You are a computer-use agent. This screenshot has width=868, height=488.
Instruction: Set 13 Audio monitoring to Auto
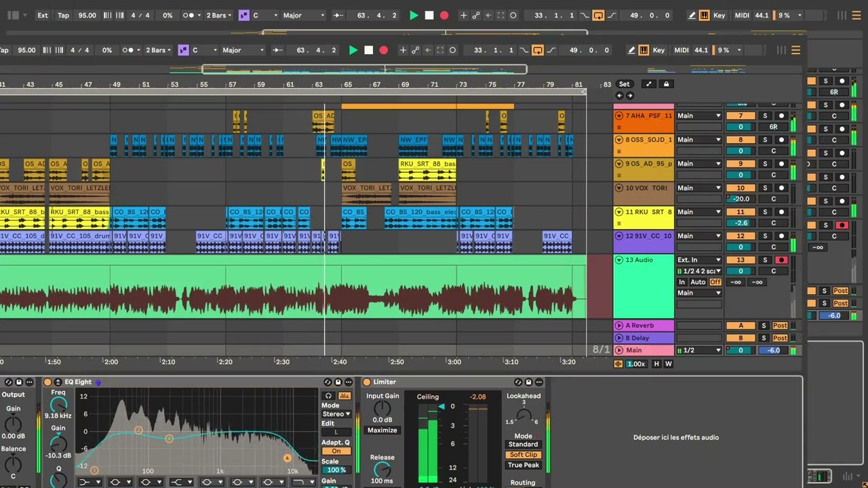click(x=698, y=282)
